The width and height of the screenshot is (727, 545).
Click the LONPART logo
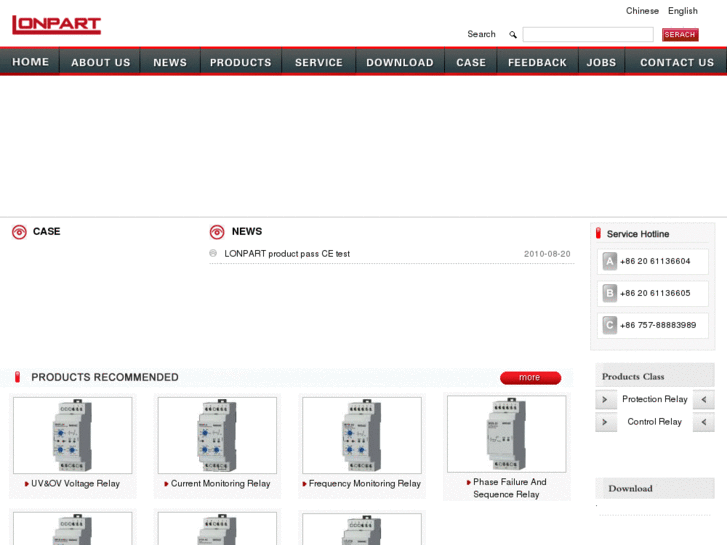[56, 24]
